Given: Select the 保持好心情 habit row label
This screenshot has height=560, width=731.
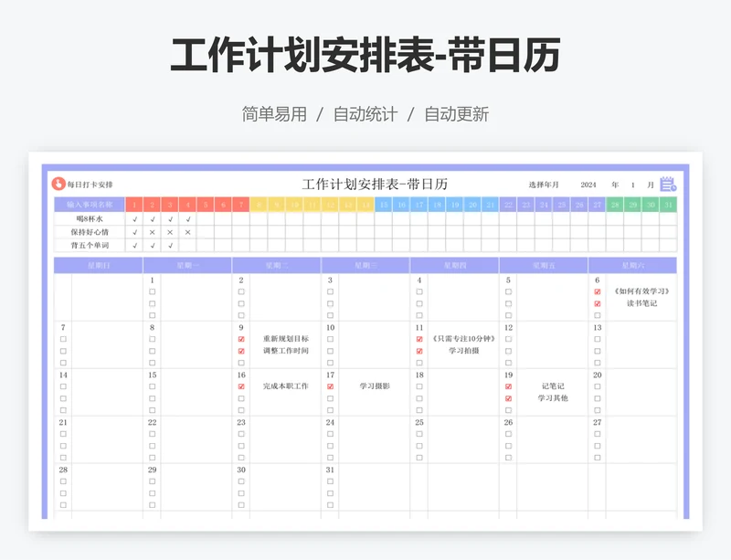Looking at the screenshot, I should click(90, 232).
